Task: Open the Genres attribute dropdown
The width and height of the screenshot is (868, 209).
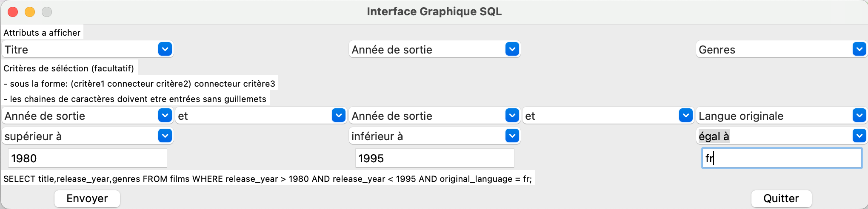Action: click(x=859, y=50)
